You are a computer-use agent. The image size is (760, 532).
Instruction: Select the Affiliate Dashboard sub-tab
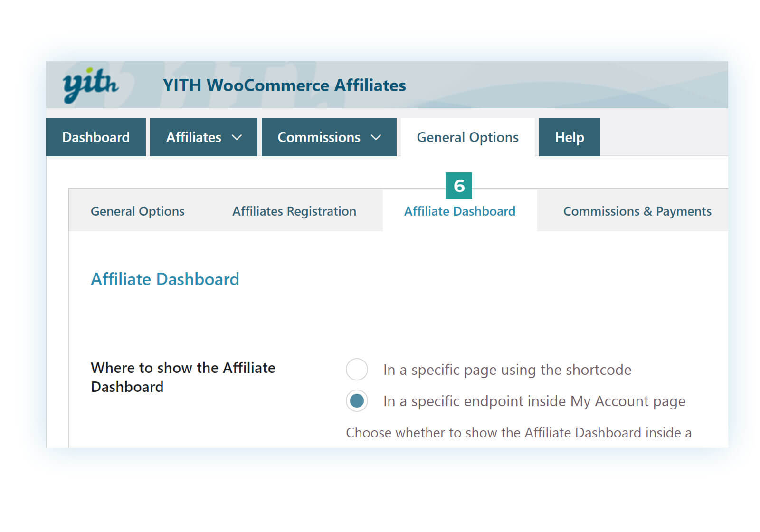pyautogui.click(x=460, y=211)
